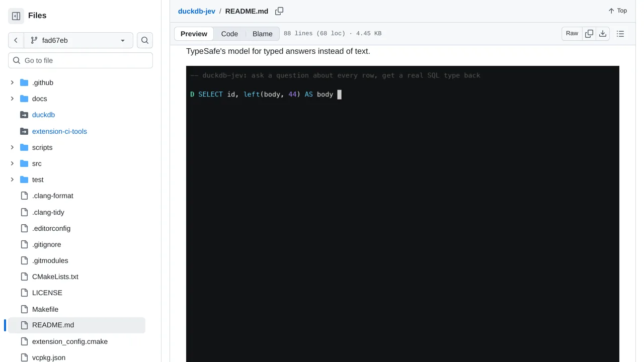Expand the src folder chevron

(12, 163)
